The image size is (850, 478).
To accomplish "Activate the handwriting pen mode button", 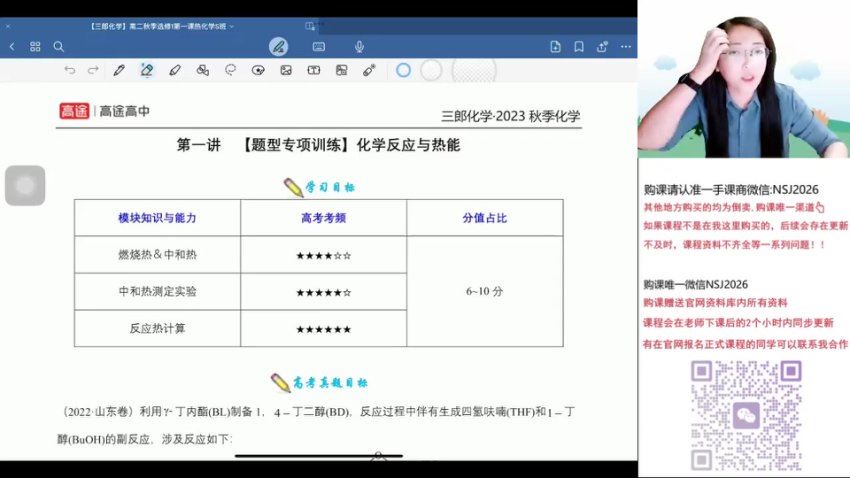I will pos(279,47).
